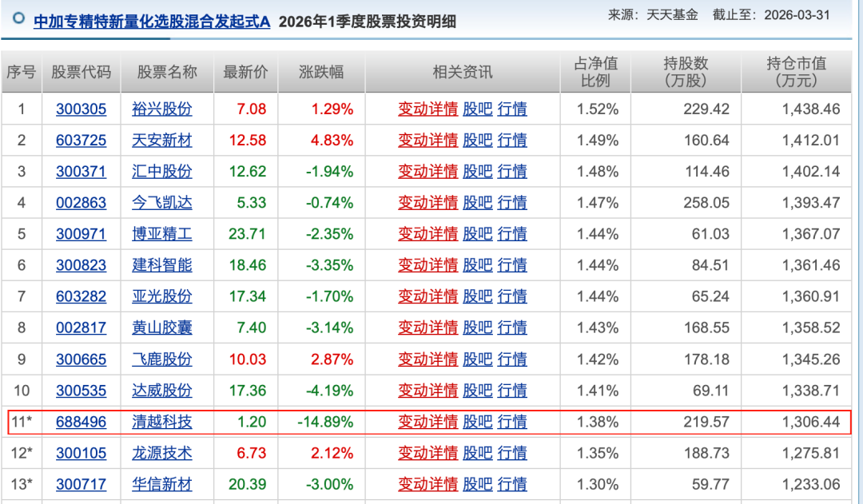Open 股吧 for 天安新材 row
Screen dimensions: 863x504
(477, 141)
